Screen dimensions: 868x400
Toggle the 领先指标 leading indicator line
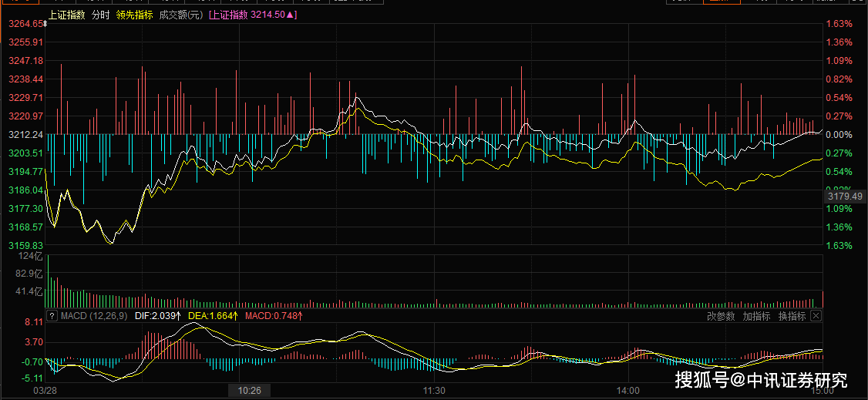coord(134,15)
